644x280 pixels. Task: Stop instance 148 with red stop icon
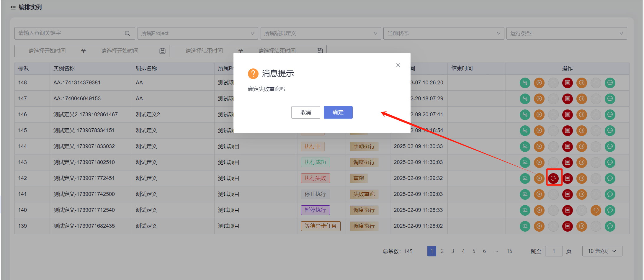[x=567, y=83]
